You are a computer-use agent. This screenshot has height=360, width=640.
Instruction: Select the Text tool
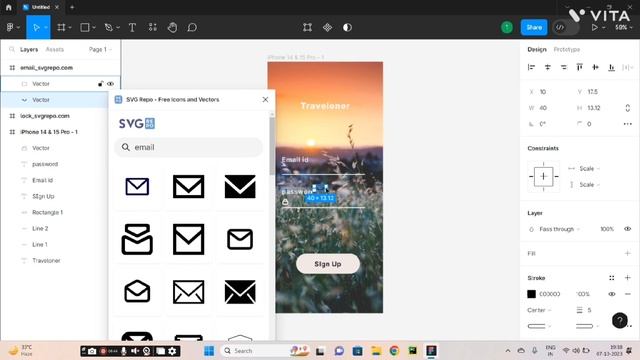pos(132,27)
